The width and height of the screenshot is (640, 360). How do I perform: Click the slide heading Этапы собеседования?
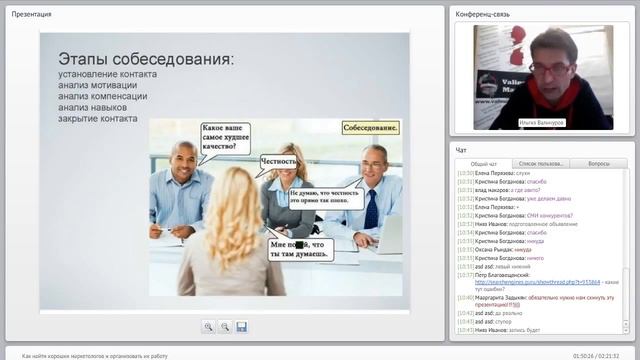pos(146,59)
